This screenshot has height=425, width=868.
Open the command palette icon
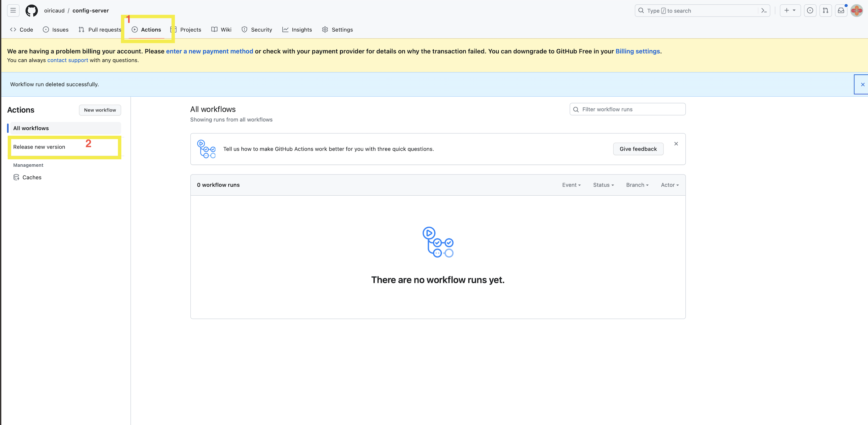764,10
